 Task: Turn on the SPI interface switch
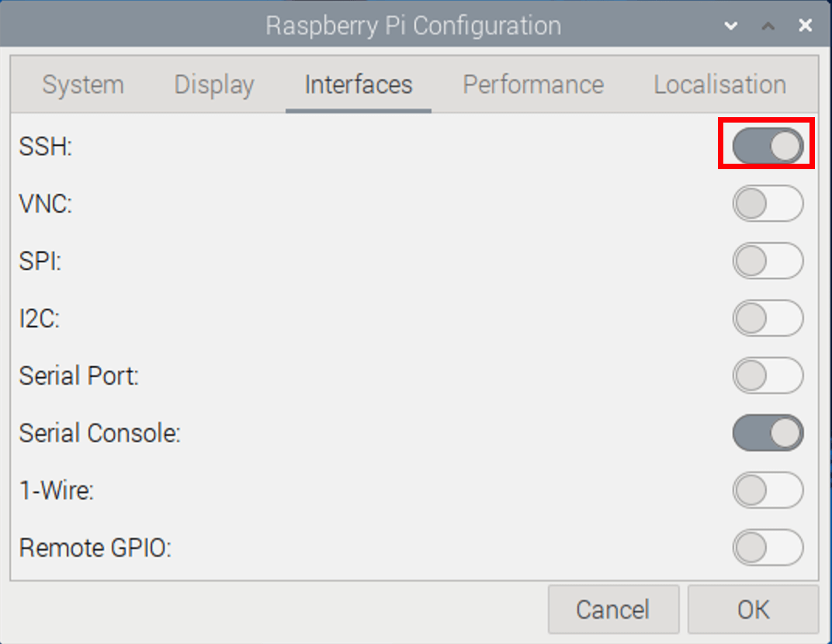click(768, 261)
